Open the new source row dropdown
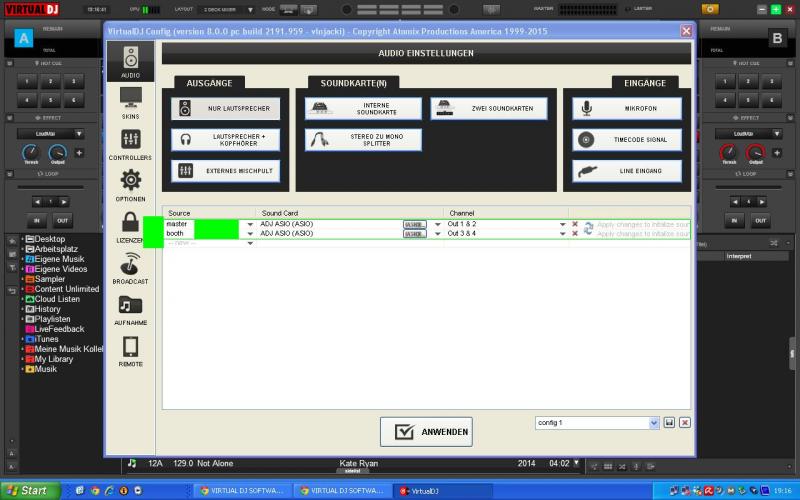 click(250, 243)
